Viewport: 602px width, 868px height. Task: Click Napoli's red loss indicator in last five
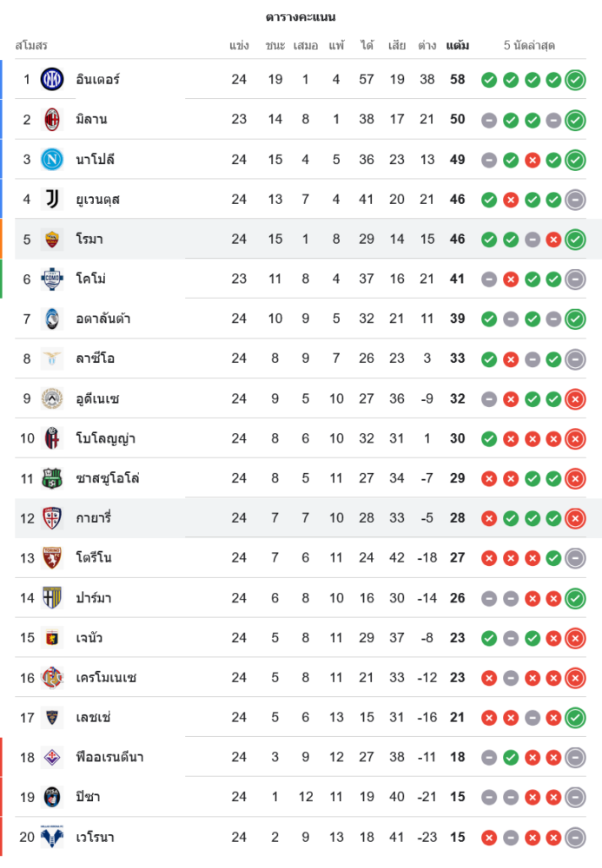pyautogui.click(x=533, y=160)
